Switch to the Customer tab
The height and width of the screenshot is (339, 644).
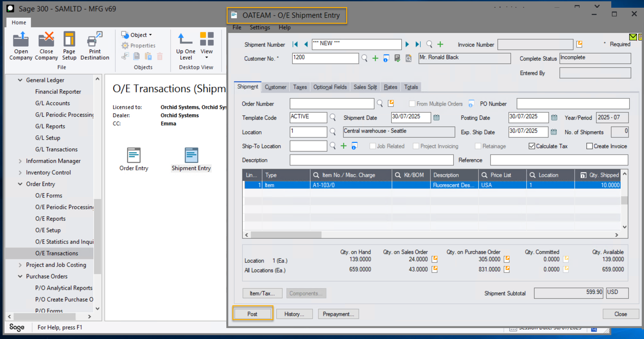275,87
